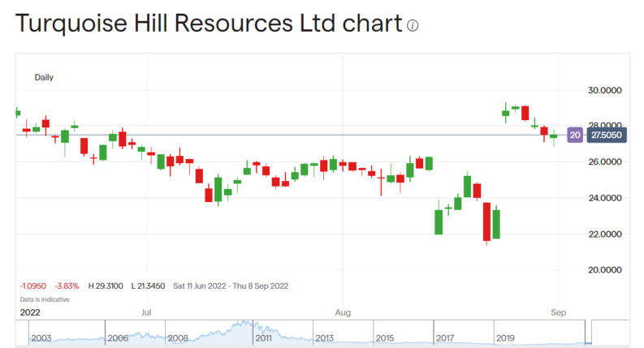Select the Aug label on time axis

point(343,312)
